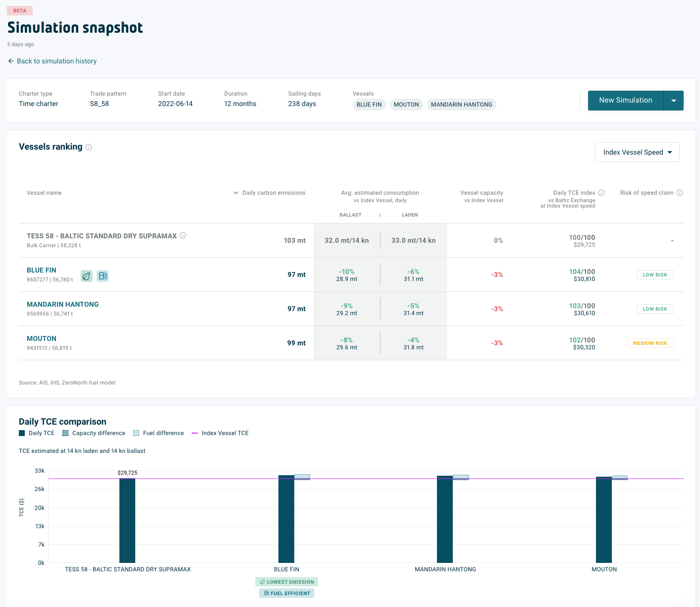Toggle the Fuel difference legend item
Image resolution: width=700 pixels, height=607 pixels.
159,433
